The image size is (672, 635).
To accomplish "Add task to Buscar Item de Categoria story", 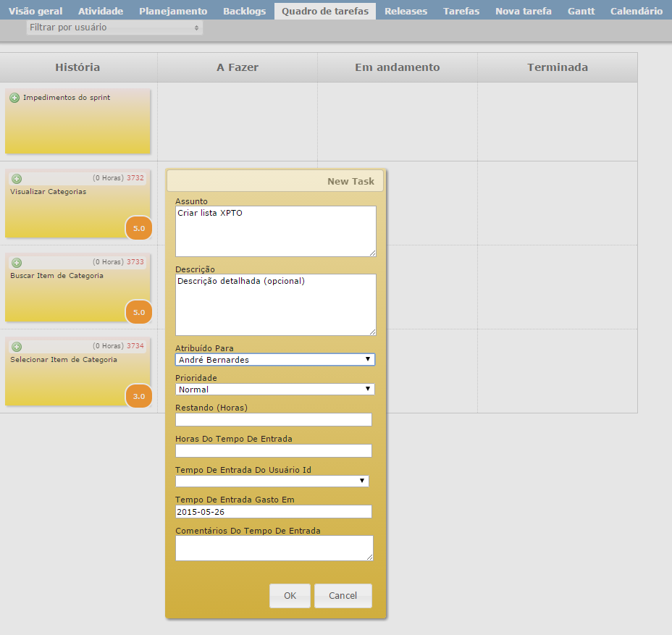I will pyautogui.click(x=17, y=263).
